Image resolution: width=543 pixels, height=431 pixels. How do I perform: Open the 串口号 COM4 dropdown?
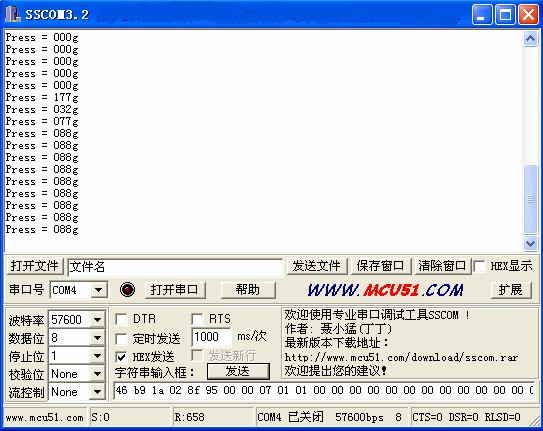pos(99,290)
